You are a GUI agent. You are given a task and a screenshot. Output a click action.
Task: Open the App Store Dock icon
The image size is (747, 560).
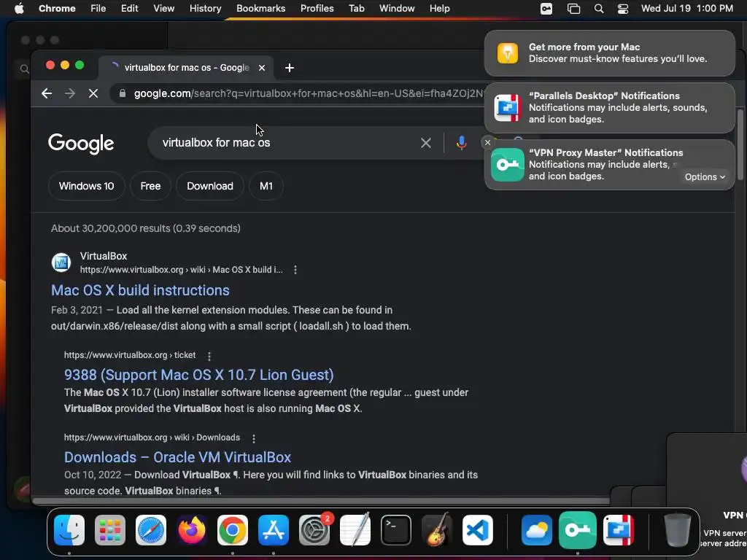tap(274, 529)
